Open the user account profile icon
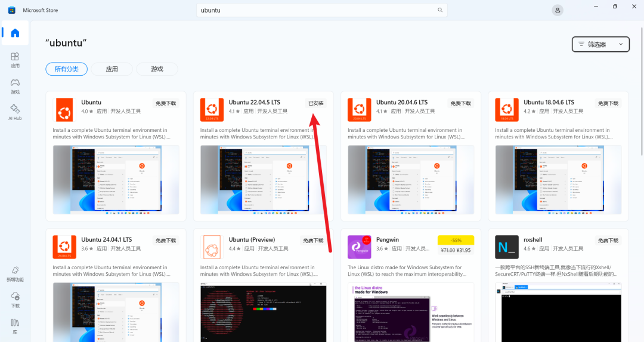 coord(558,10)
